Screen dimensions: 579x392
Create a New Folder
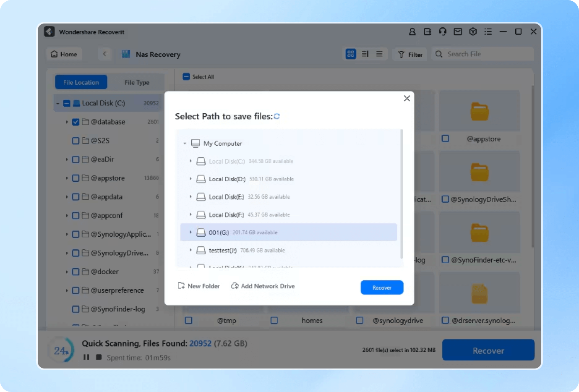click(199, 286)
